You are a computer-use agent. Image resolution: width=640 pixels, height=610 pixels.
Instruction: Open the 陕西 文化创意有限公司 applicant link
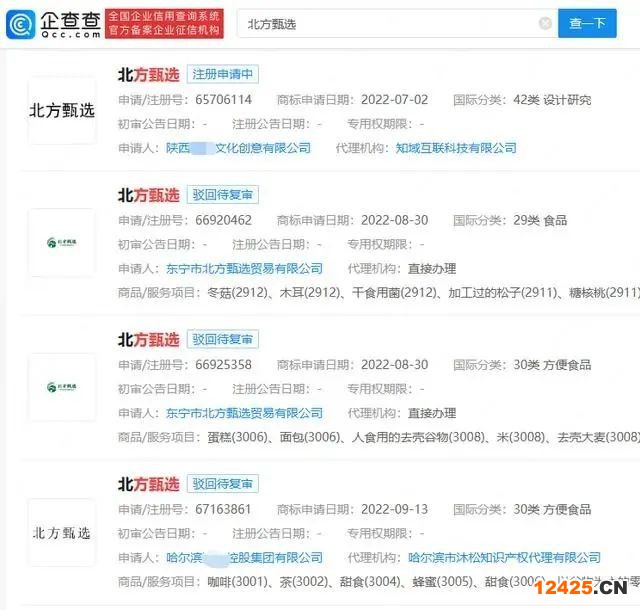238,148
